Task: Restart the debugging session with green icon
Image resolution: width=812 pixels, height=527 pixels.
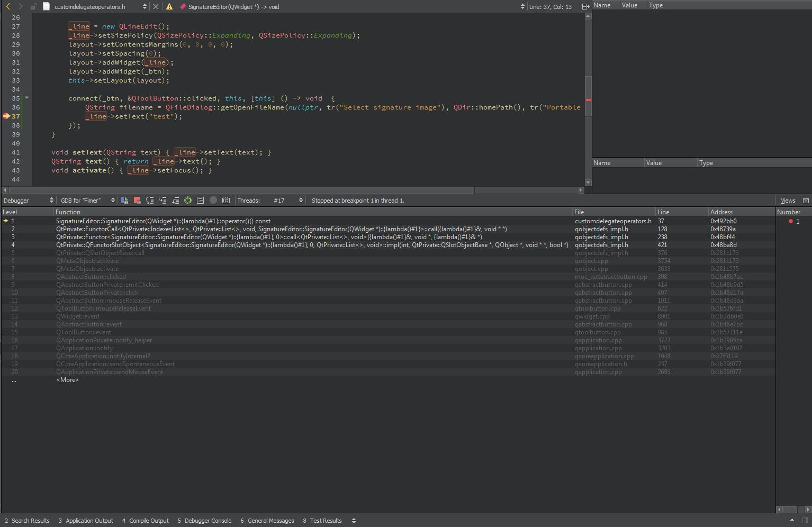Action: click(188, 200)
